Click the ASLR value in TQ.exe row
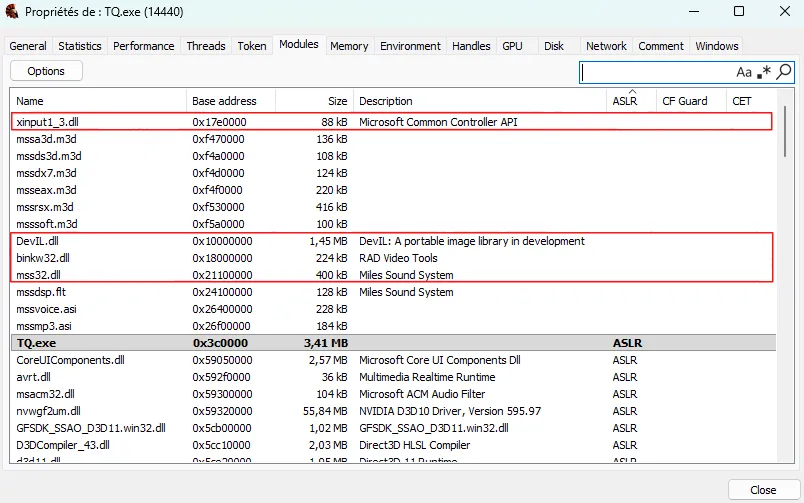Viewport: 804px width, 503px height. click(627, 343)
